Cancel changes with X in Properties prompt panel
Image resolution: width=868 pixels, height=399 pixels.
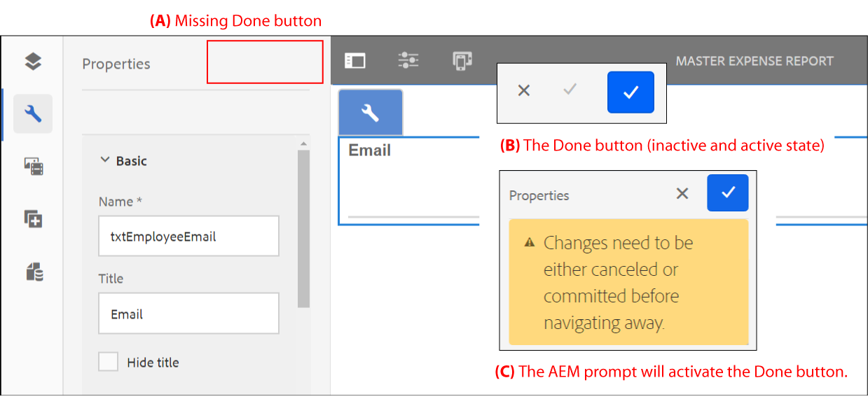[x=682, y=194]
